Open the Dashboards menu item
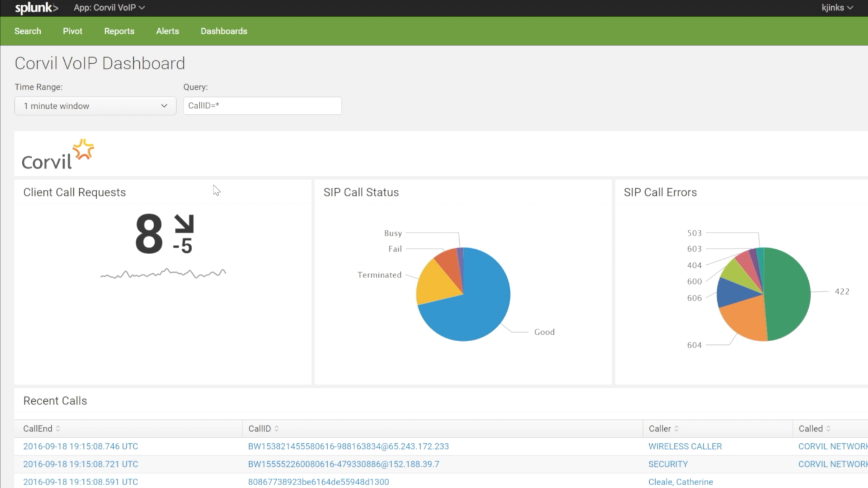 pyautogui.click(x=224, y=31)
